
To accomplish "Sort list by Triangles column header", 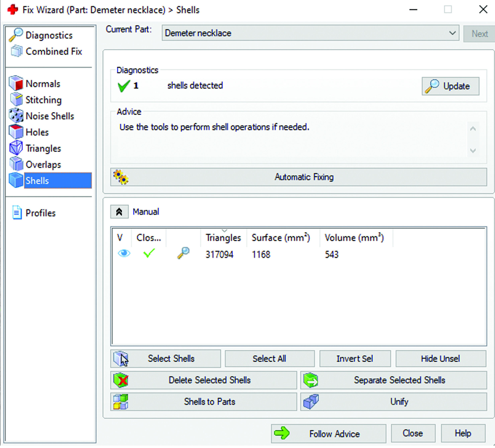I will 223,238.
